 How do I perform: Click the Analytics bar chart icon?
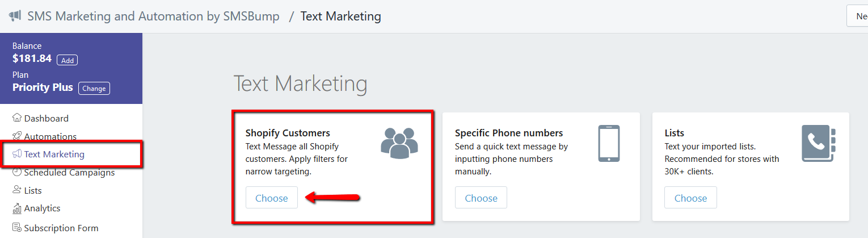17,208
